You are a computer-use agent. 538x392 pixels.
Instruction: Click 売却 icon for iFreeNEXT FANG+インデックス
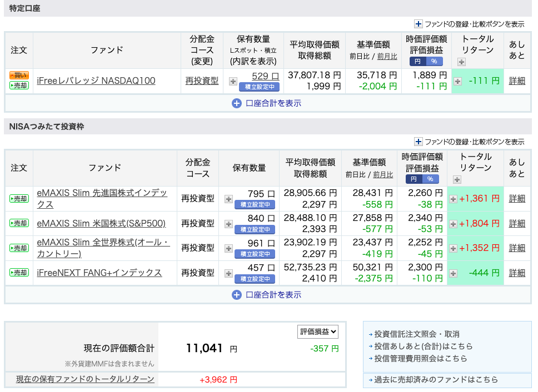tap(19, 273)
